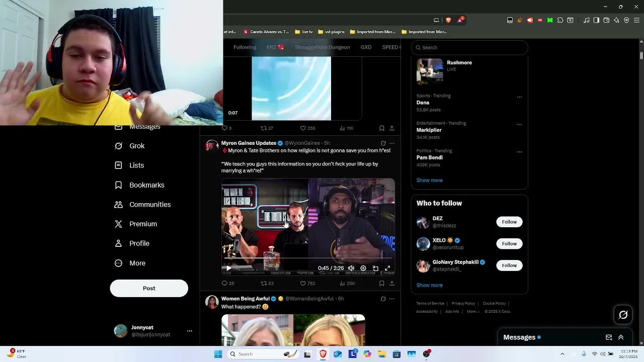Like the top post with 255 likes
The width and height of the screenshot is (644, 362).
307,128
